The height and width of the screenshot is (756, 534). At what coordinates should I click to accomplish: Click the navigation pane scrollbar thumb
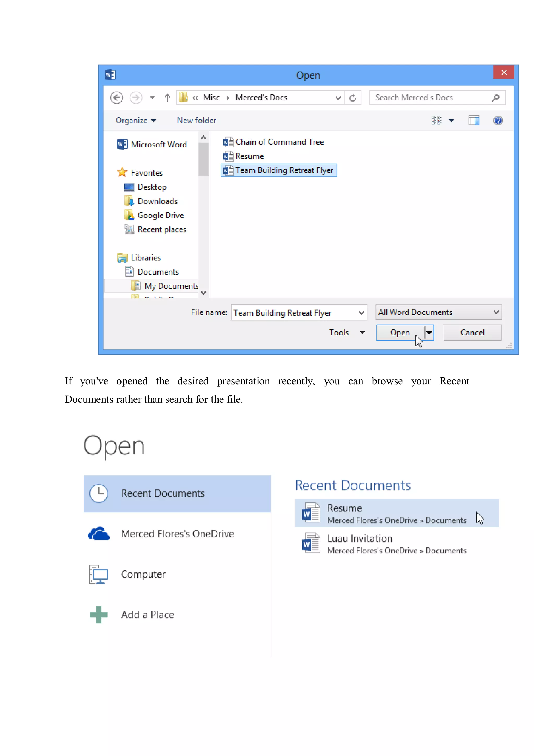[x=203, y=159]
